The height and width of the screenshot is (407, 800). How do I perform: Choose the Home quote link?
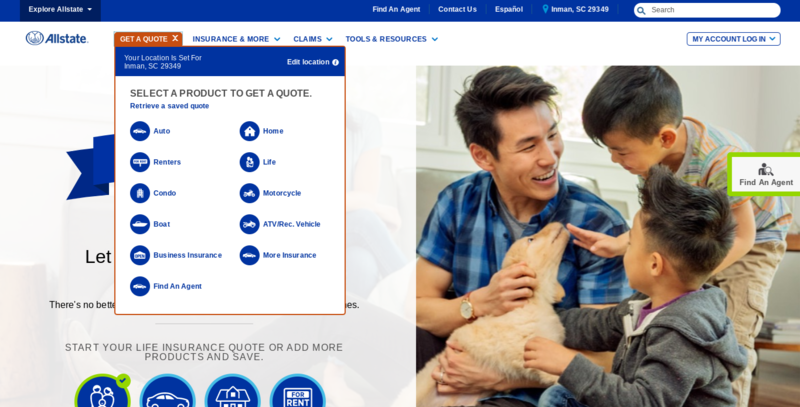pyautogui.click(x=273, y=131)
